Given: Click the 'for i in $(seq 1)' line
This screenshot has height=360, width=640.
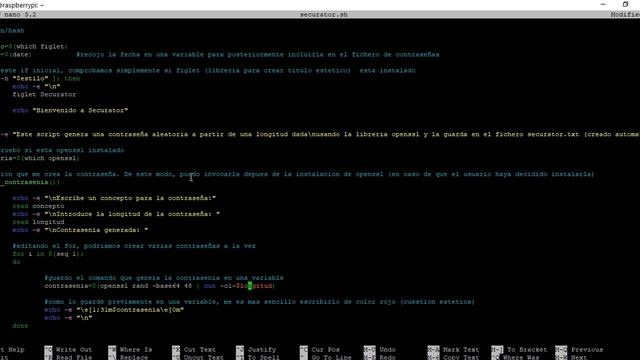Looking at the screenshot, I should pyautogui.click(x=48, y=254).
